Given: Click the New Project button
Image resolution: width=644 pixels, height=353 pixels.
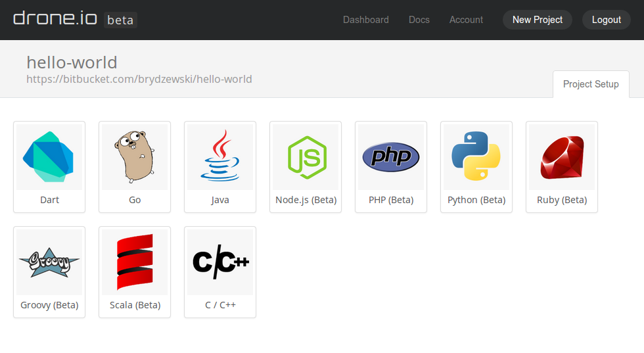Looking at the screenshot, I should (538, 20).
